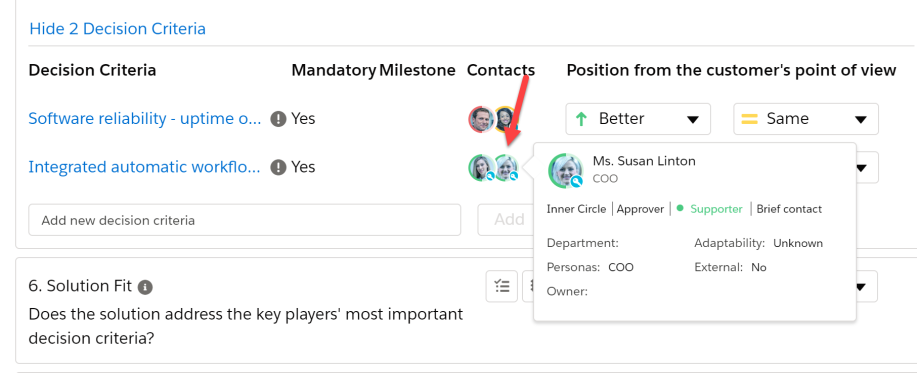
Task: Click Susan Linton's large avatar in popup card
Action: coord(566,170)
